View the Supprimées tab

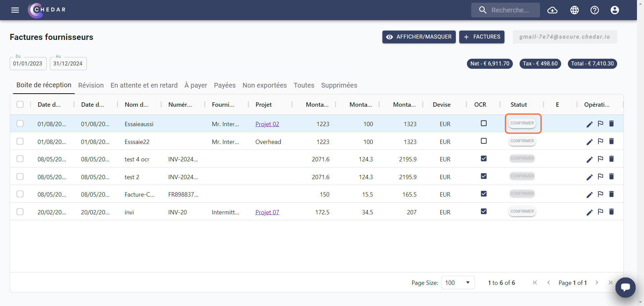339,85
